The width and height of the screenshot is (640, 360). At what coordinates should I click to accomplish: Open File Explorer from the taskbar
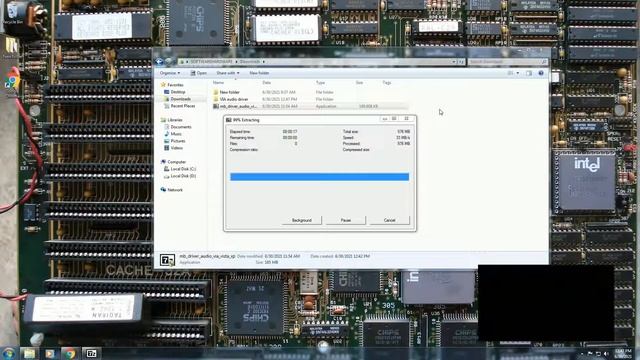coord(29,353)
